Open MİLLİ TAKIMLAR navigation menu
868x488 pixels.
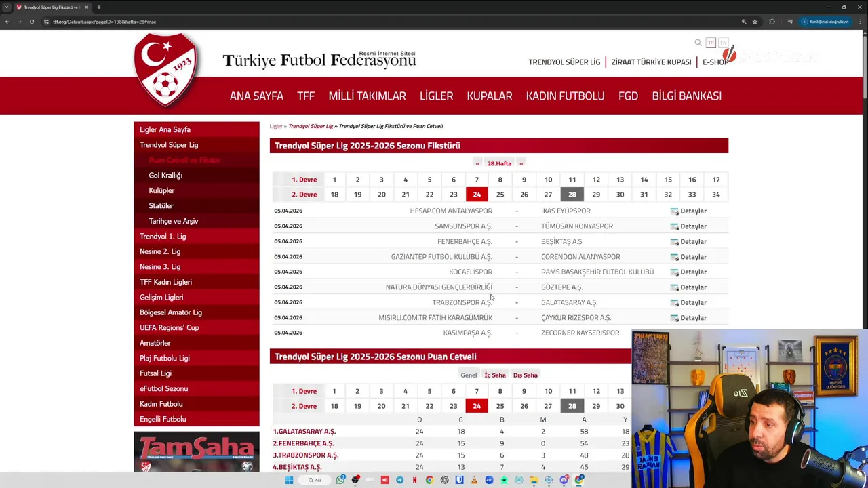click(x=367, y=96)
